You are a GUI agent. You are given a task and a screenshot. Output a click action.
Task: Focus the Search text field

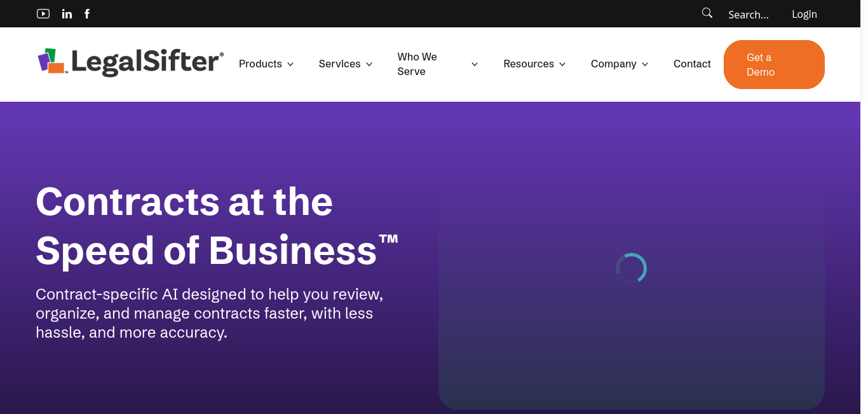pos(749,15)
